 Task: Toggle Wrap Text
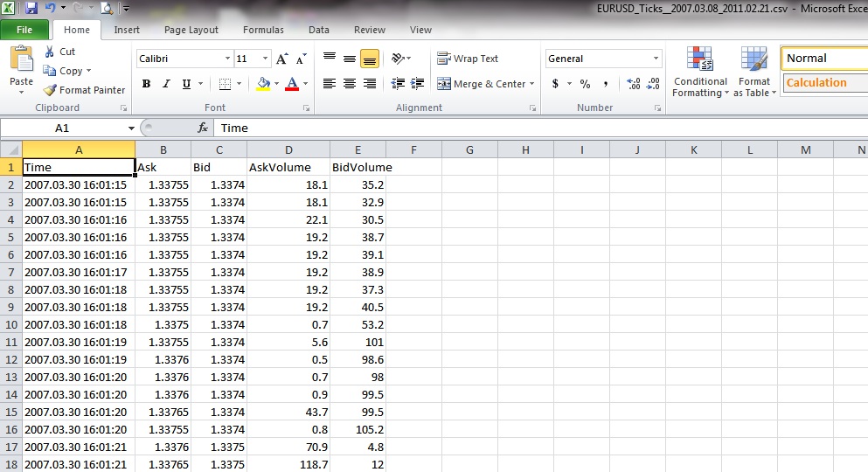(468, 58)
